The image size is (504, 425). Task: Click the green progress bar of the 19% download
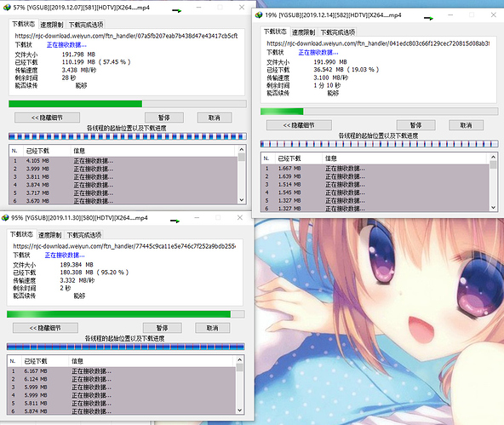[x=380, y=112]
